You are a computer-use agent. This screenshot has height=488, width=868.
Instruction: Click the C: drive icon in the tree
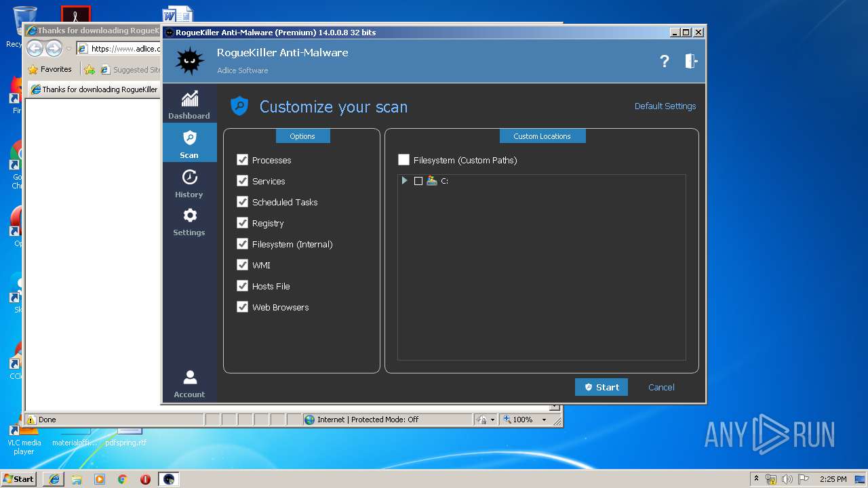432,181
